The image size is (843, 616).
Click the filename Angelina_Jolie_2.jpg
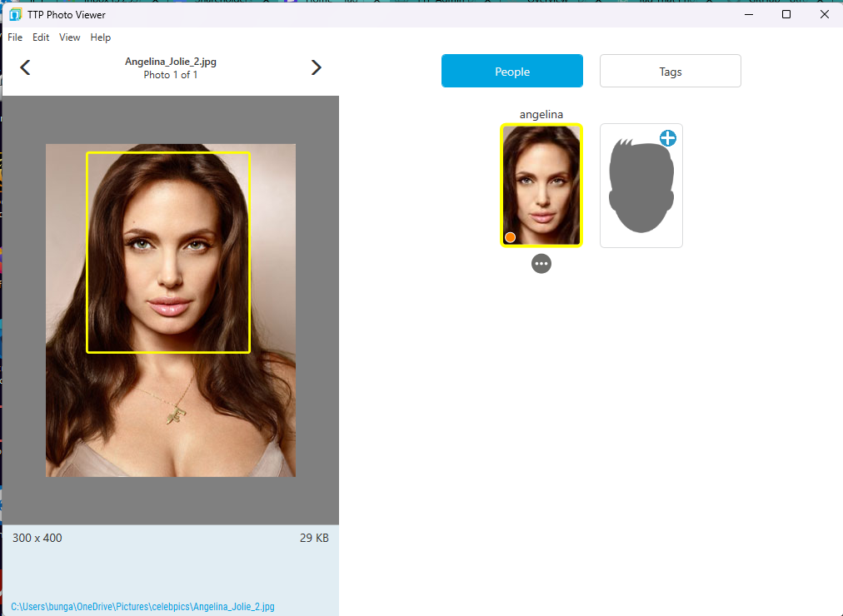coord(170,60)
